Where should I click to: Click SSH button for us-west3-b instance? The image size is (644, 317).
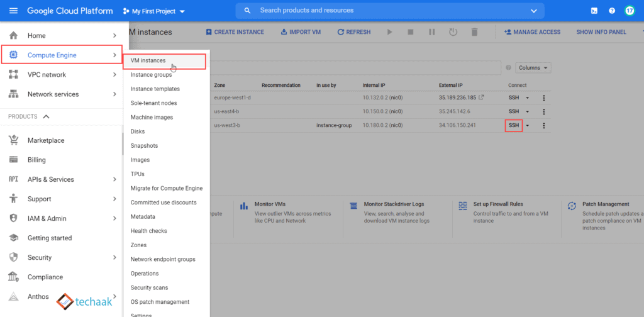tap(513, 126)
